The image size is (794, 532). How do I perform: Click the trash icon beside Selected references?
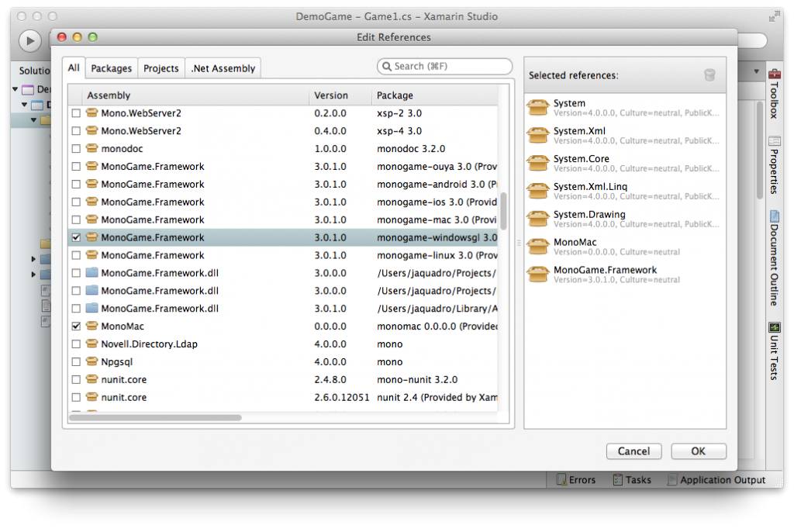[709, 75]
